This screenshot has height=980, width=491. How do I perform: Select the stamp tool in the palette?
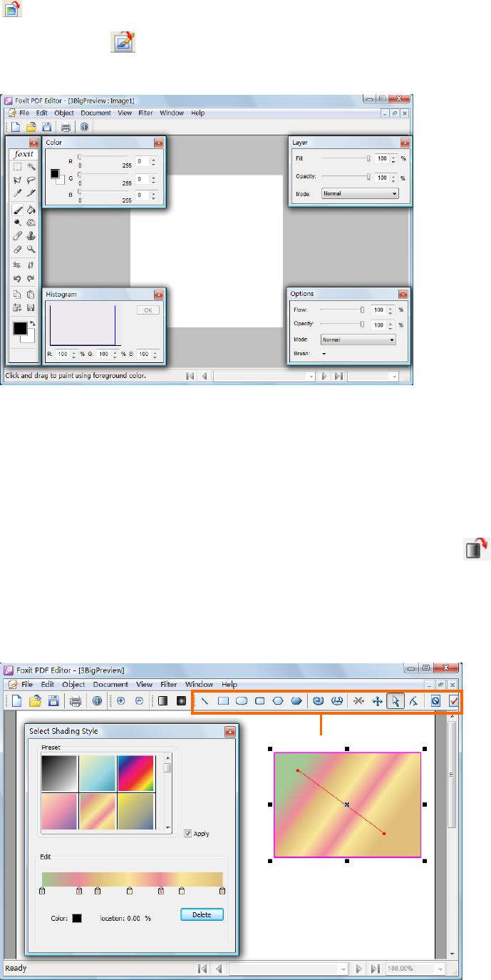pos(31,236)
